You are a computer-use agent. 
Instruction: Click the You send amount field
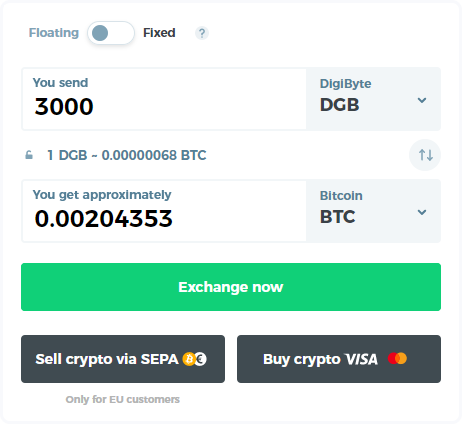(164, 99)
